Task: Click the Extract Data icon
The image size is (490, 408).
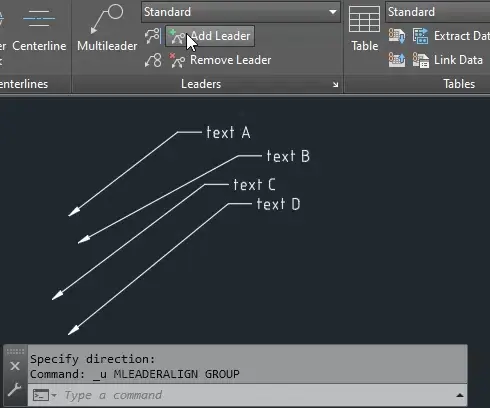Action: pos(421,36)
